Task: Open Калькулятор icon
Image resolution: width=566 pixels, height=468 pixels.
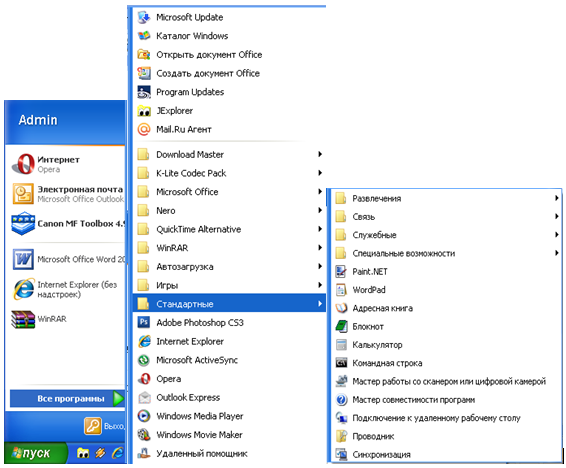Action: 341,345
